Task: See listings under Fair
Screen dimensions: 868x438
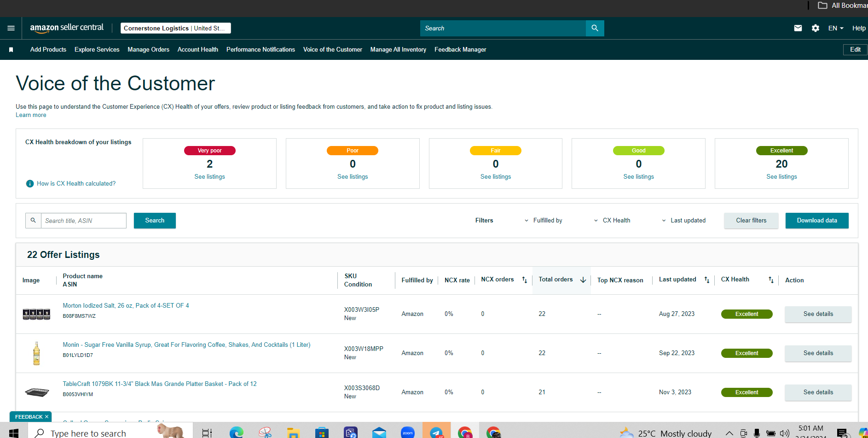Action: (496, 177)
